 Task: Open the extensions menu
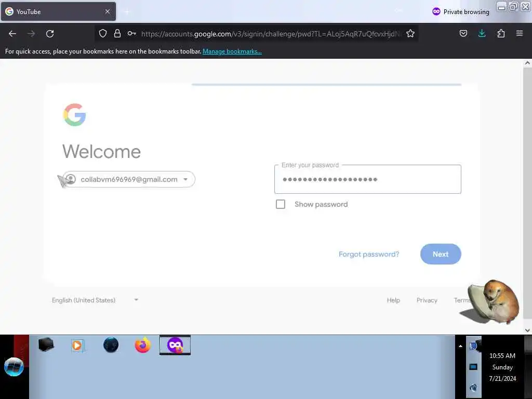(501, 33)
